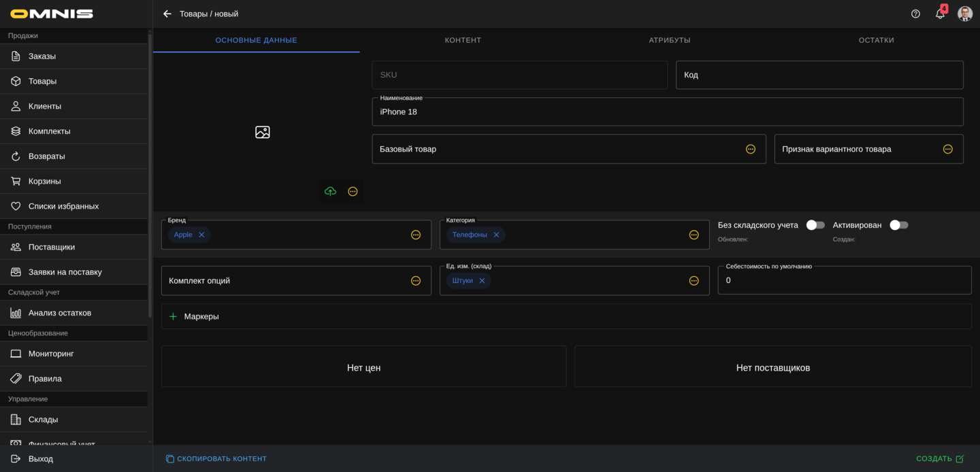Switch to the Остатки tab
The height and width of the screenshot is (472, 980).
pos(876,40)
